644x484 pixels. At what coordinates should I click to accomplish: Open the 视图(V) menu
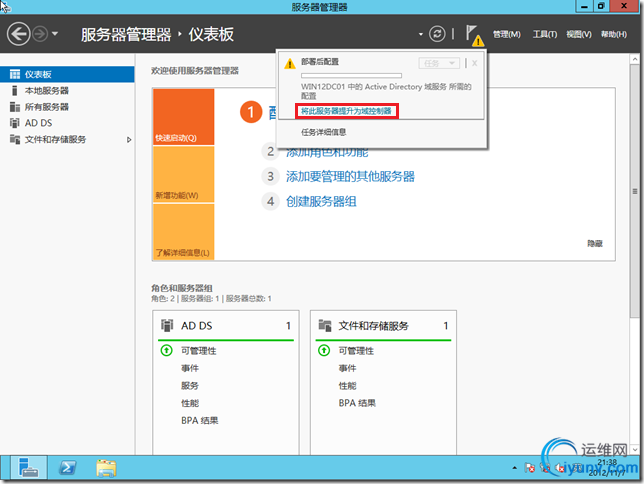579,35
